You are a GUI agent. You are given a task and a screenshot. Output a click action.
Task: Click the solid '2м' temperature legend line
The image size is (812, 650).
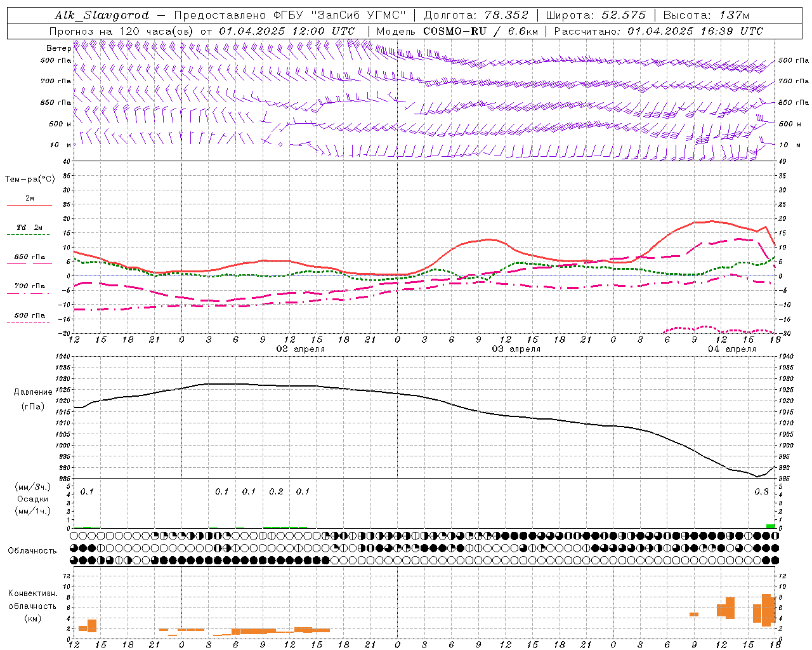pyautogui.click(x=29, y=206)
